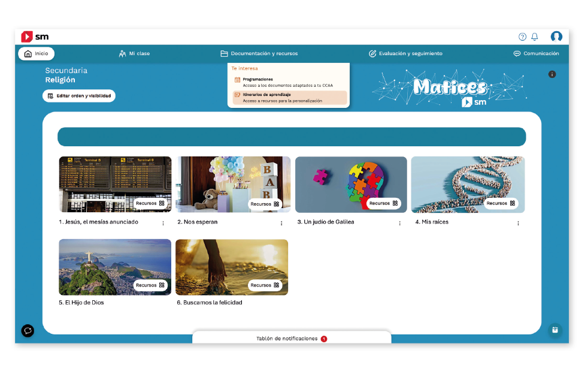Viewport: 588px width, 377px height.
Task: Open three-dot menu for Un judío de Galilea
Action: 400,223
